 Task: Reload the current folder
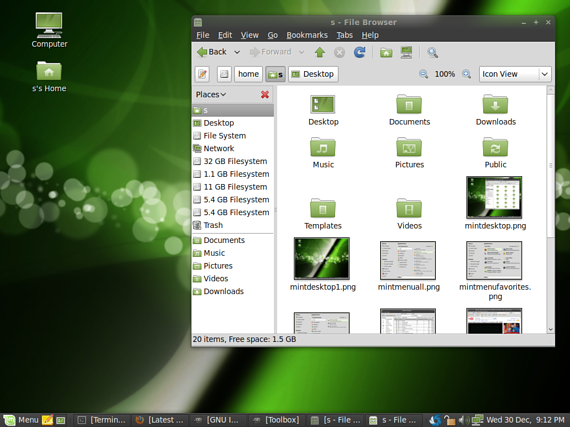click(360, 52)
